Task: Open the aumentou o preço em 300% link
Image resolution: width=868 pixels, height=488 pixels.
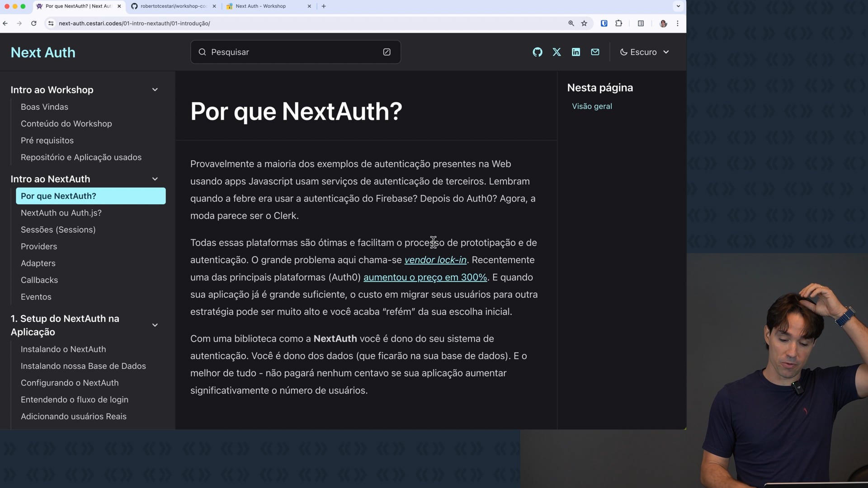Action: tap(425, 277)
